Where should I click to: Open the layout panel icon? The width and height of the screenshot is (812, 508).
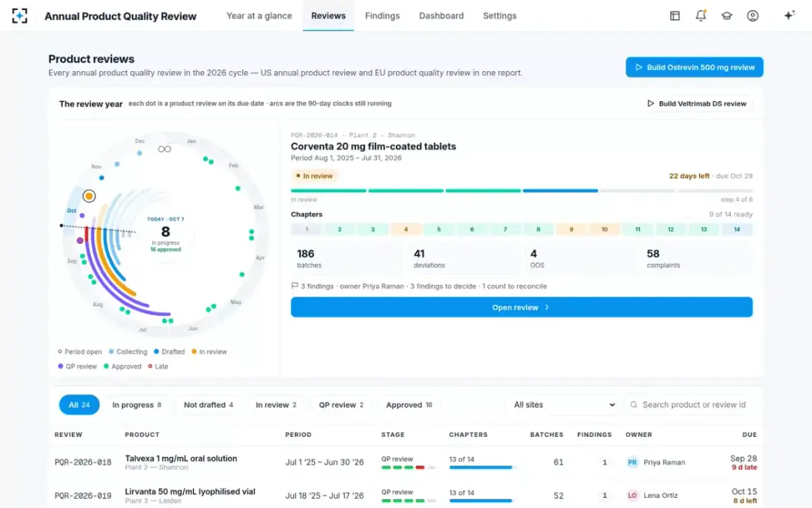tap(675, 16)
